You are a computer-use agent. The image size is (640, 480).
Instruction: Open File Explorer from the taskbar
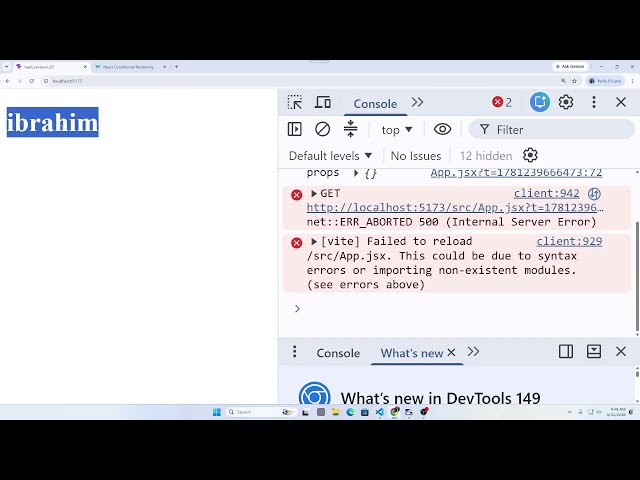[x=336, y=412]
